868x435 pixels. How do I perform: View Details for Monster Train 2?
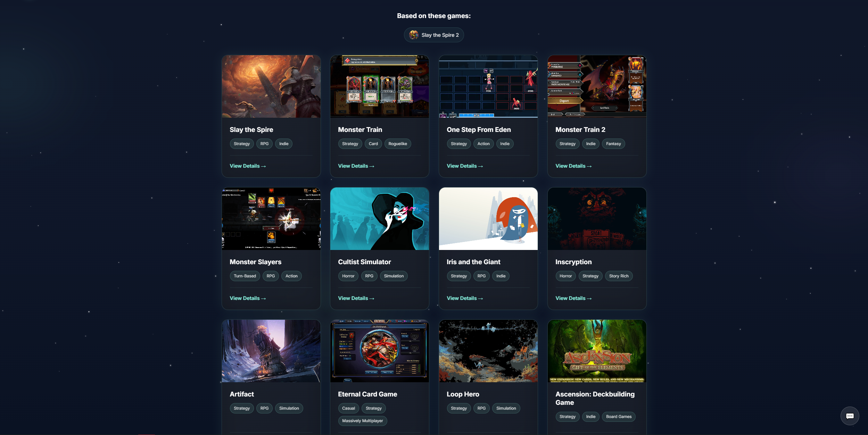573,166
